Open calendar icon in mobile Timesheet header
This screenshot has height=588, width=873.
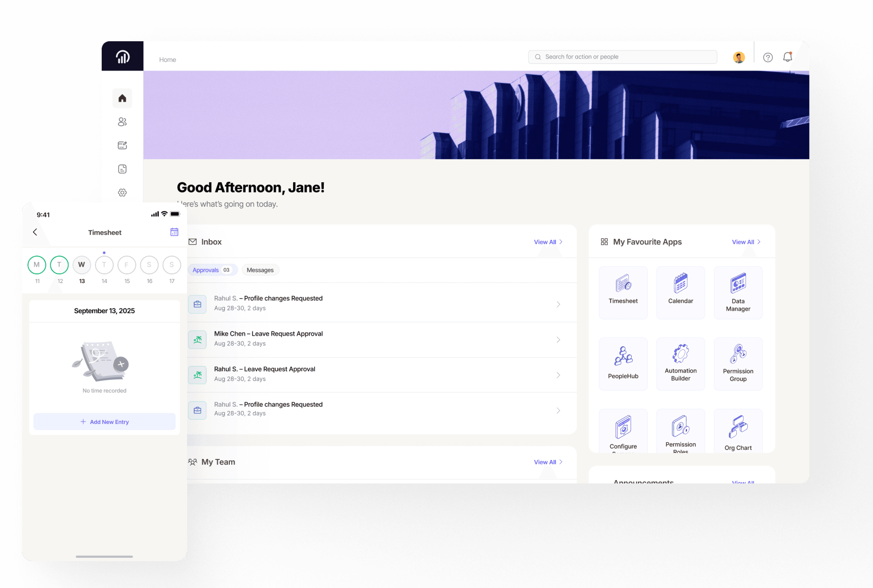tap(174, 232)
